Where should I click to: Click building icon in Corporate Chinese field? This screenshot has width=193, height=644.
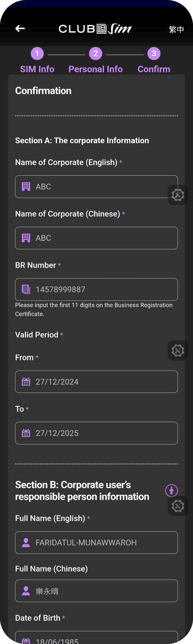[x=26, y=238]
